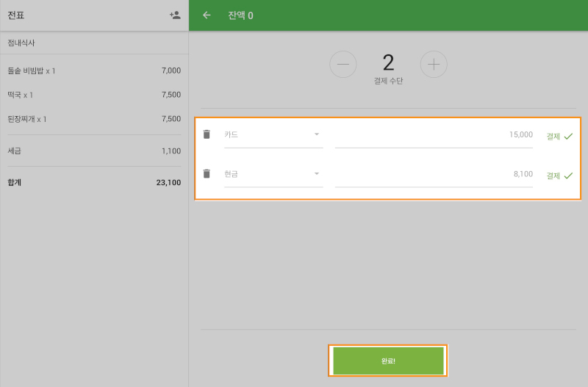
Task: Go back using the arrow next to 잔액
Action: 207,15
